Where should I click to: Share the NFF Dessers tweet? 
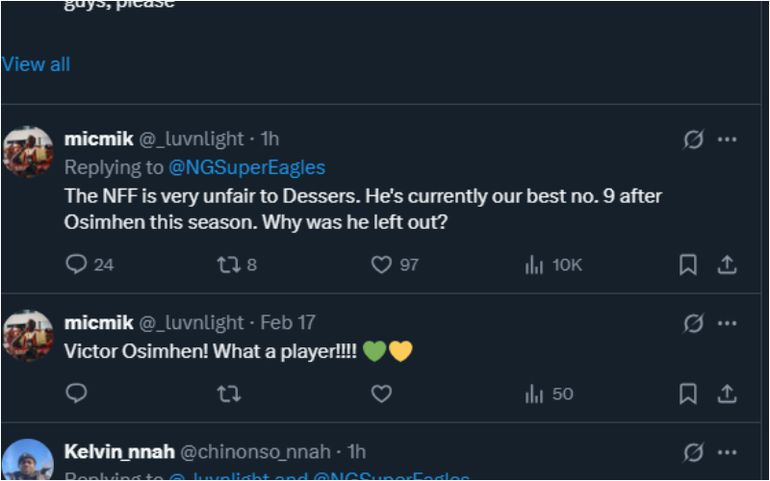727,265
